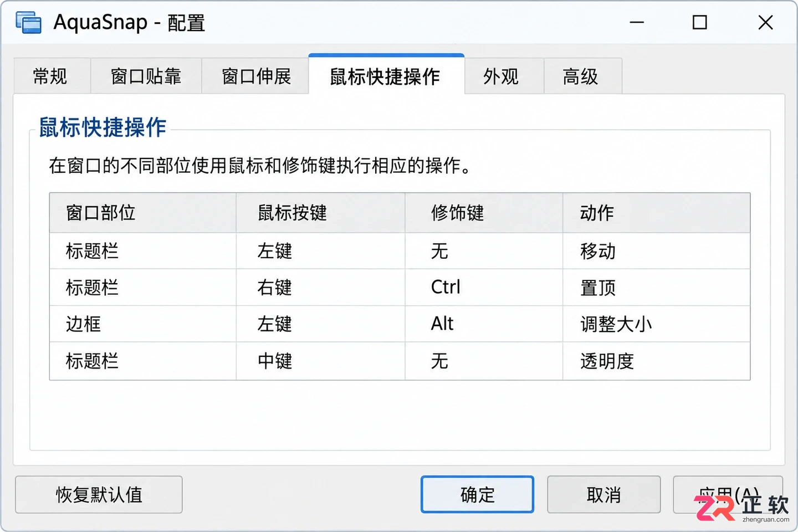
Task: Confirm with the 确定 button
Action: [477, 494]
